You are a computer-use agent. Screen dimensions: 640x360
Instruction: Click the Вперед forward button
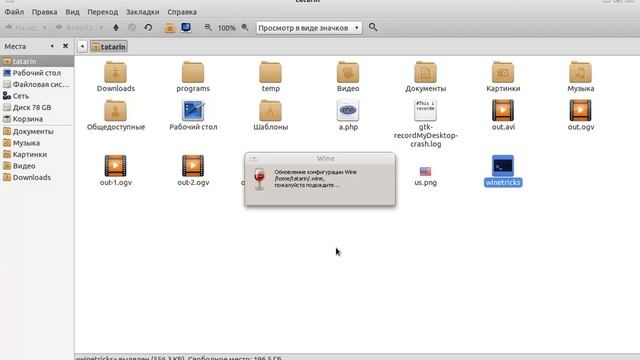(x=74, y=28)
